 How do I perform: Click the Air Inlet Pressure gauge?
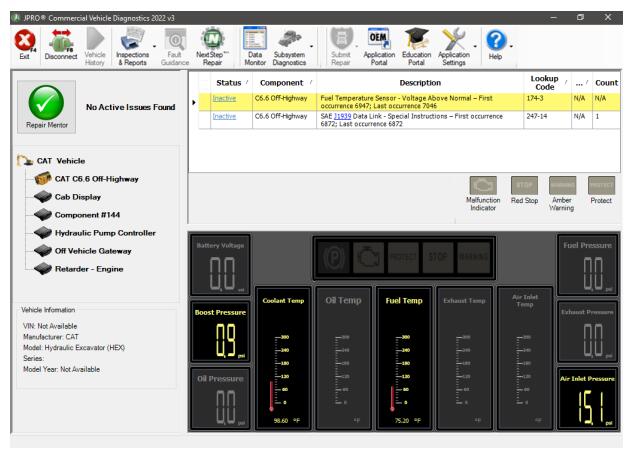point(588,399)
